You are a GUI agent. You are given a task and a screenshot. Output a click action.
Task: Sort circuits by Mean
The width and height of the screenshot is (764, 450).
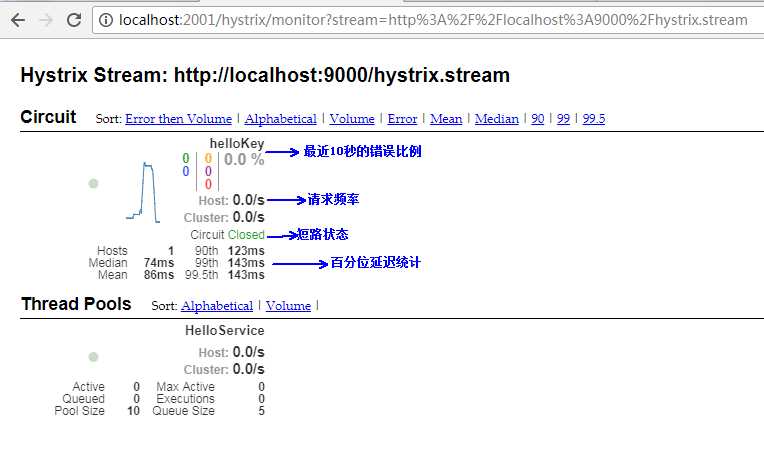[x=446, y=119]
